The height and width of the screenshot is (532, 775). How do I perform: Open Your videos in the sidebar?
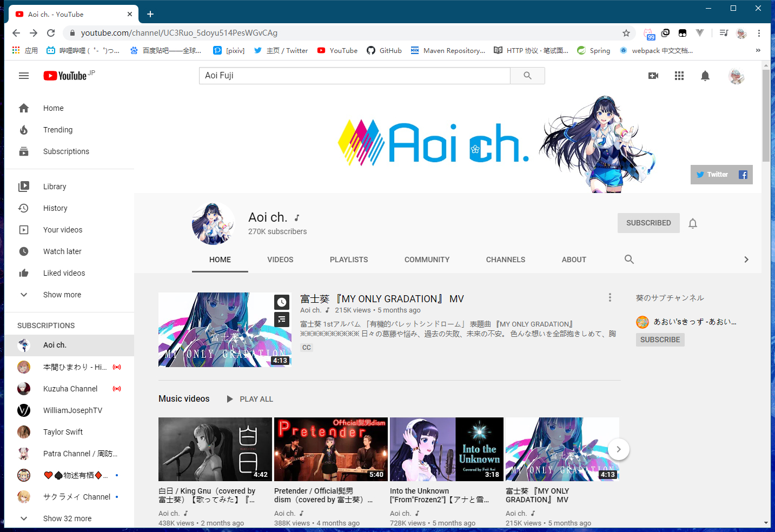69,230
